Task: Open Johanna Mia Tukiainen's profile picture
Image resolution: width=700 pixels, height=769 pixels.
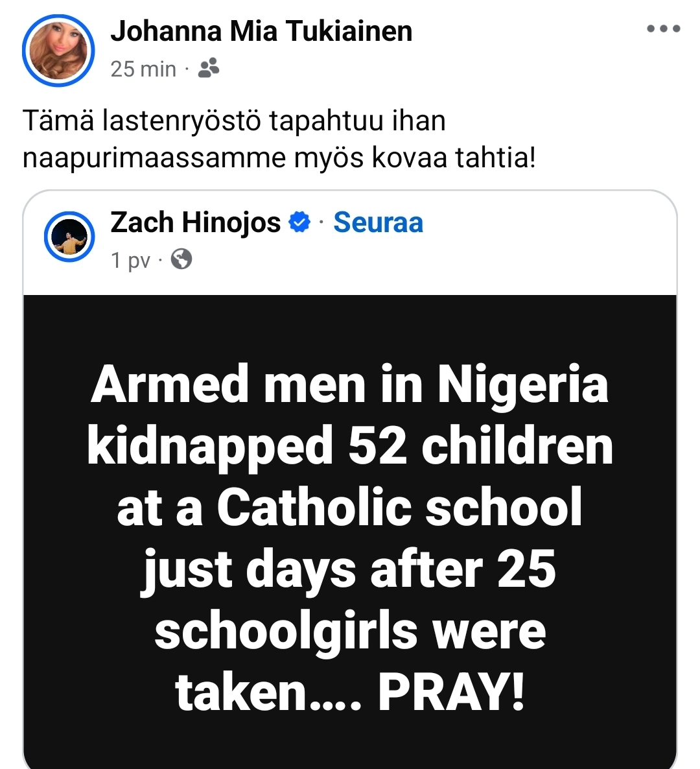Action: coord(58,50)
